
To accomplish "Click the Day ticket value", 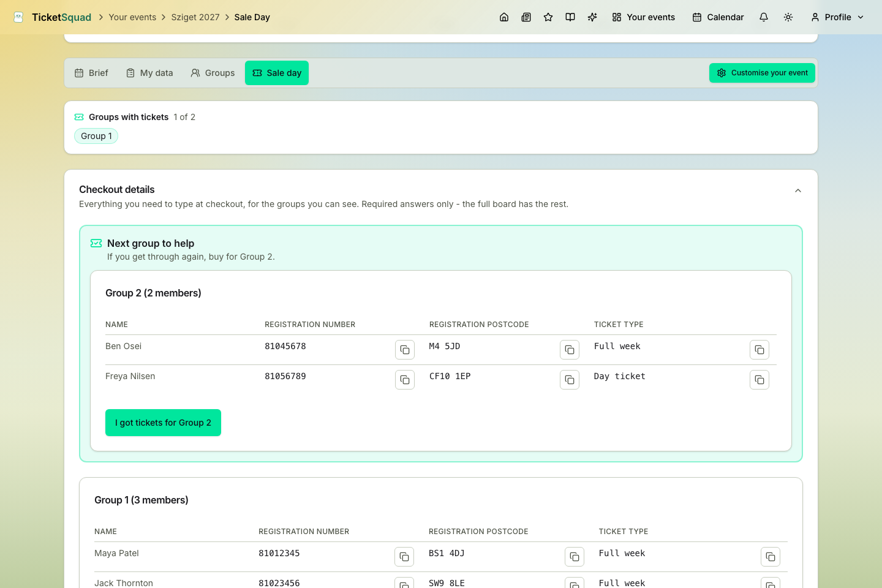I will click(619, 376).
